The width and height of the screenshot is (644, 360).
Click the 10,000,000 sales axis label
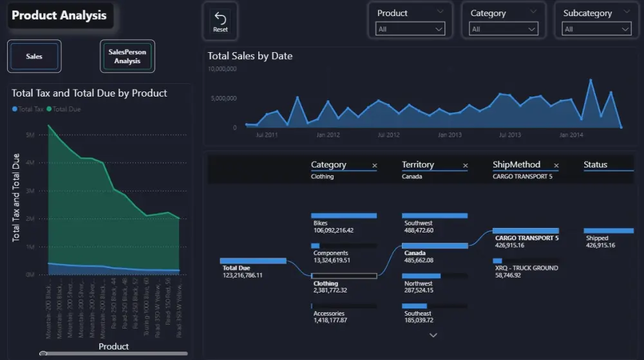tap(222, 68)
